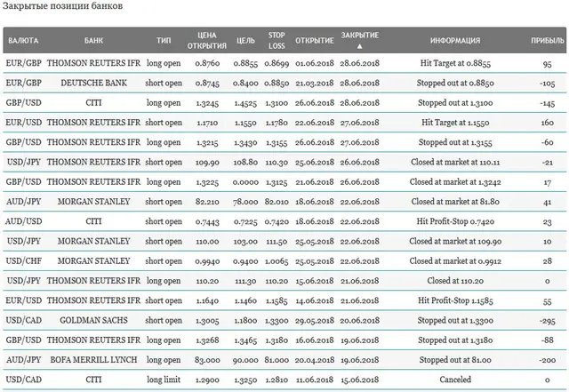Sort table by ТИП column header

click(164, 40)
